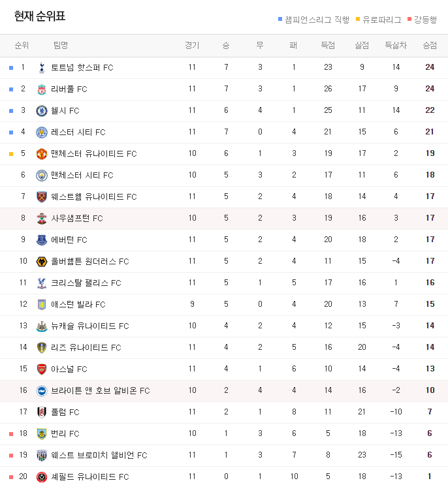Click the Leicester City crest icon
Viewport: 448px width, 500px height.
pos(42,133)
